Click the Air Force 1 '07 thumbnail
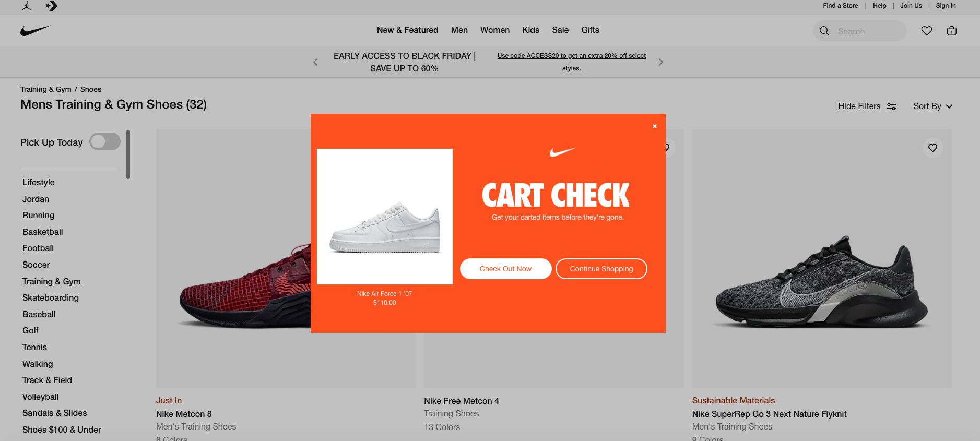This screenshot has height=441, width=980. (385, 217)
